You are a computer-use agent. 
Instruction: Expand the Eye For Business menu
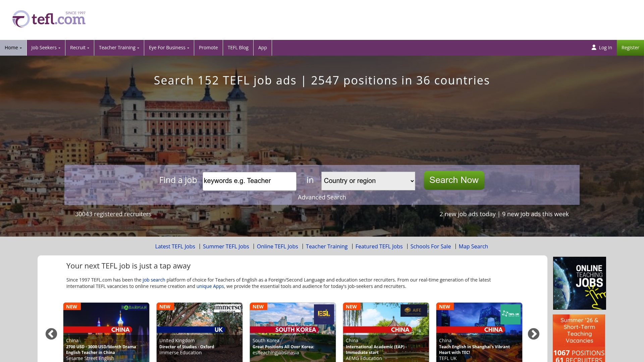click(x=169, y=48)
